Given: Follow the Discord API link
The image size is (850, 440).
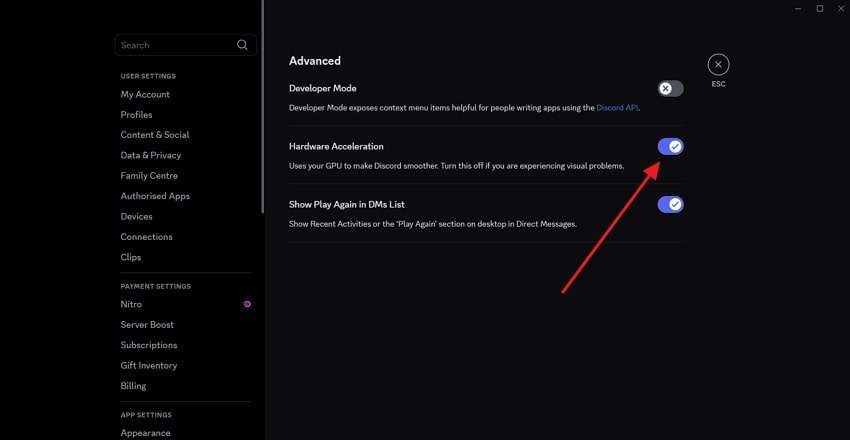Looking at the screenshot, I should pos(617,108).
